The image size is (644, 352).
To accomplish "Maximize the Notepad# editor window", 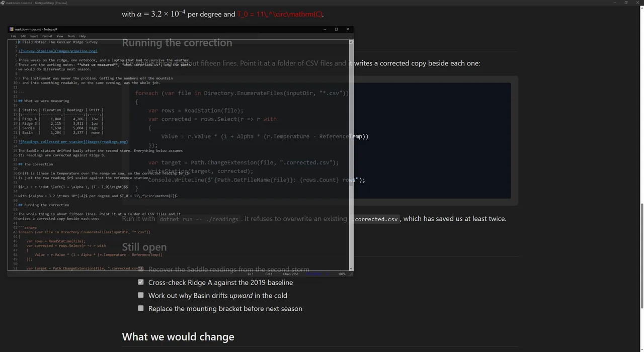I will point(336,29).
